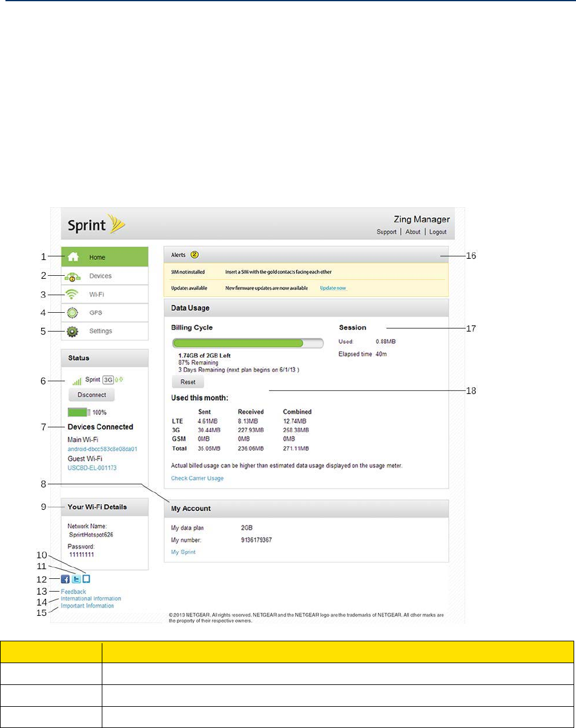Open the Feedback link
This screenshot has width=576, height=728.
click(73, 592)
